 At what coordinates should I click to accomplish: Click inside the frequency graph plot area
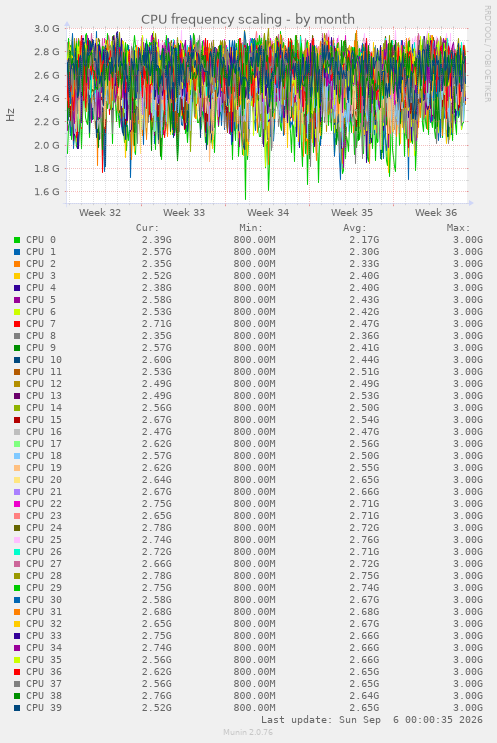point(267,116)
